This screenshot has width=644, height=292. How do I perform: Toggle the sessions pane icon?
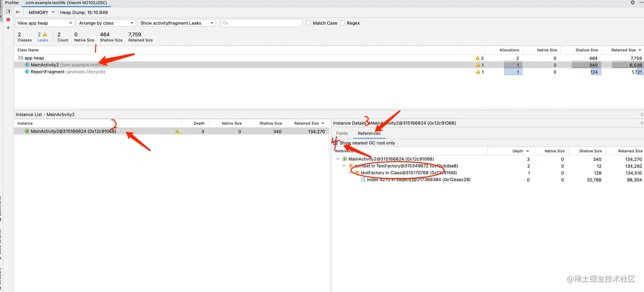(8, 11)
